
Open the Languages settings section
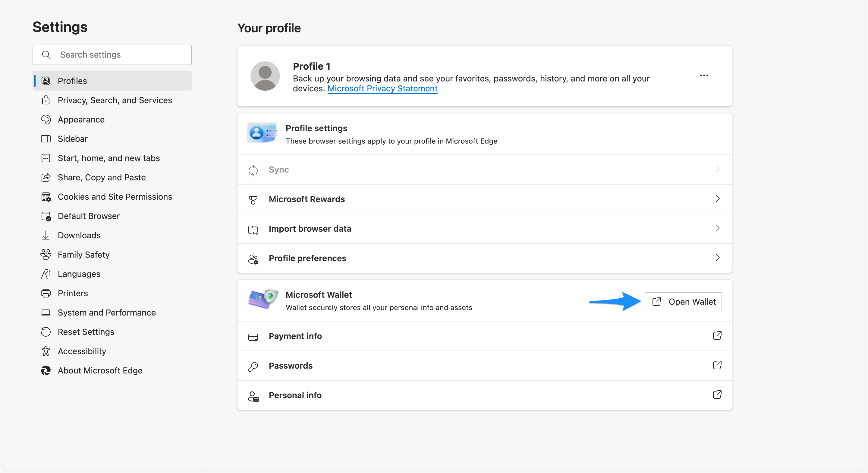[x=112, y=274]
